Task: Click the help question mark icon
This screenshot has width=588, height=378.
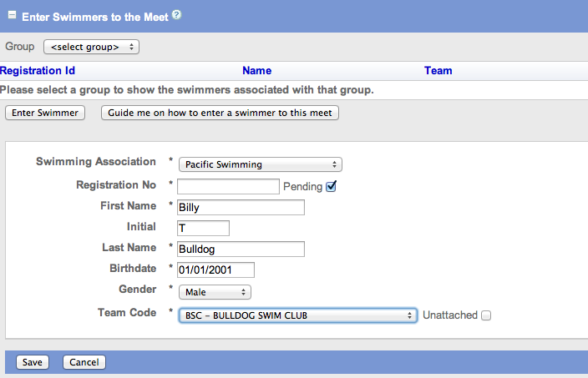Action: click(x=177, y=15)
